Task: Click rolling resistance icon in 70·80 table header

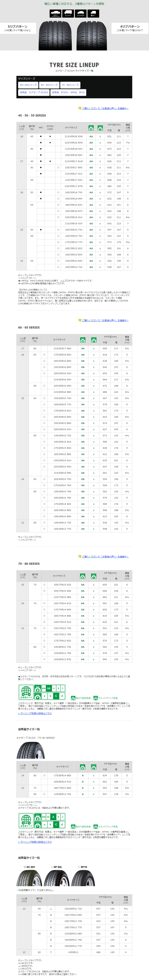Action: pyautogui.click(x=83, y=576)
